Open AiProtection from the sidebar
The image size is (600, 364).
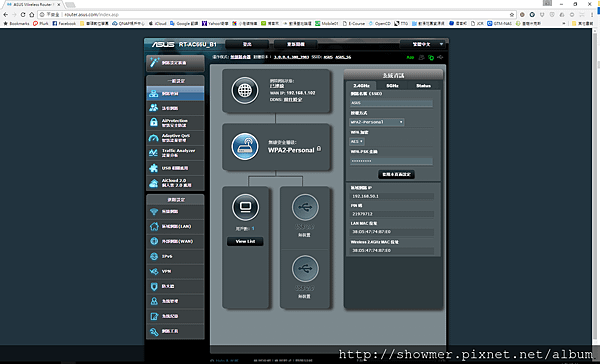(x=175, y=123)
